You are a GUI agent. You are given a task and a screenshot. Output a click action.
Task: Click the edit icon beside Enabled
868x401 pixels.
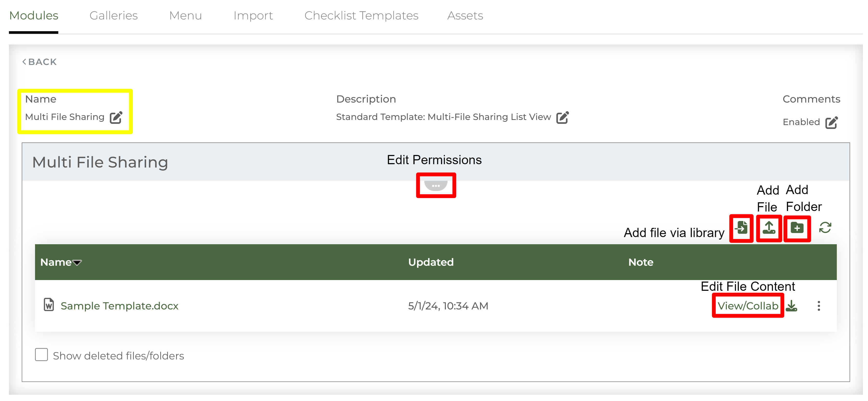(x=831, y=122)
